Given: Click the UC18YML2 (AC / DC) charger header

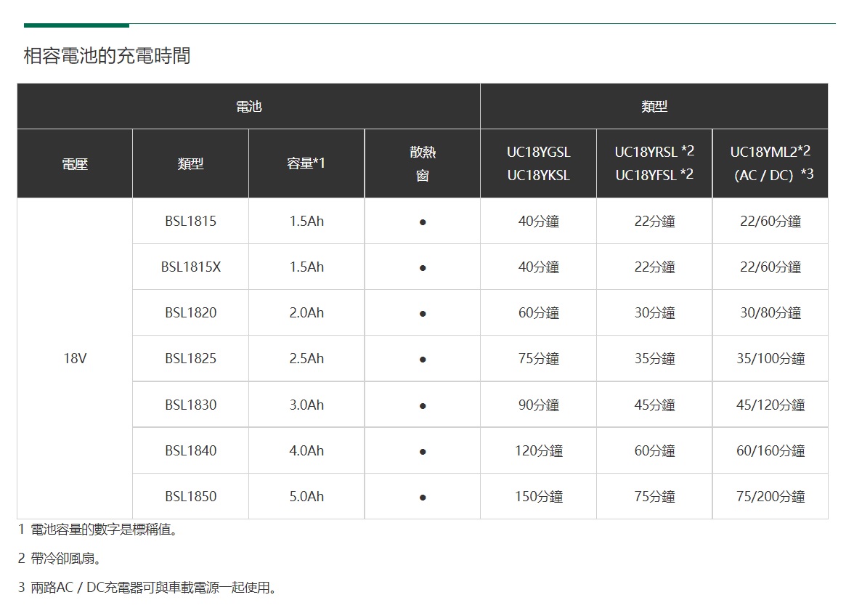Looking at the screenshot, I should tap(770, 163).
